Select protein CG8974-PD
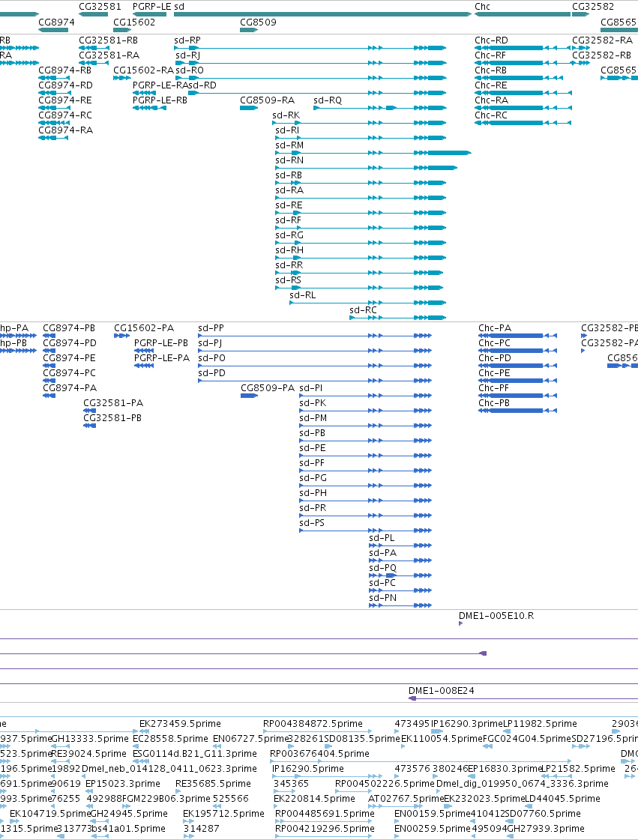 pyautogui.click(x=49, y=351)
